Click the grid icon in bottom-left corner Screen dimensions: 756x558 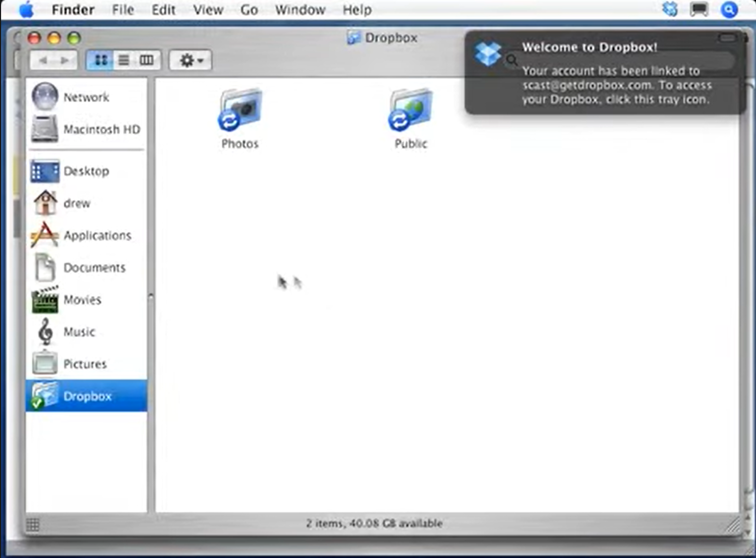[x=33, y=524]
